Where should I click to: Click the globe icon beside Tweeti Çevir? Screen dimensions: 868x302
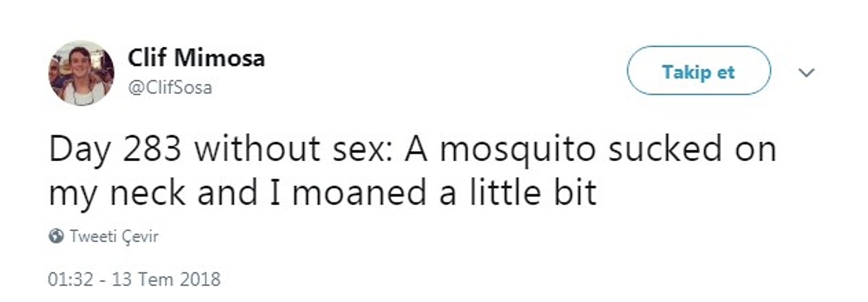click(56, 236)
